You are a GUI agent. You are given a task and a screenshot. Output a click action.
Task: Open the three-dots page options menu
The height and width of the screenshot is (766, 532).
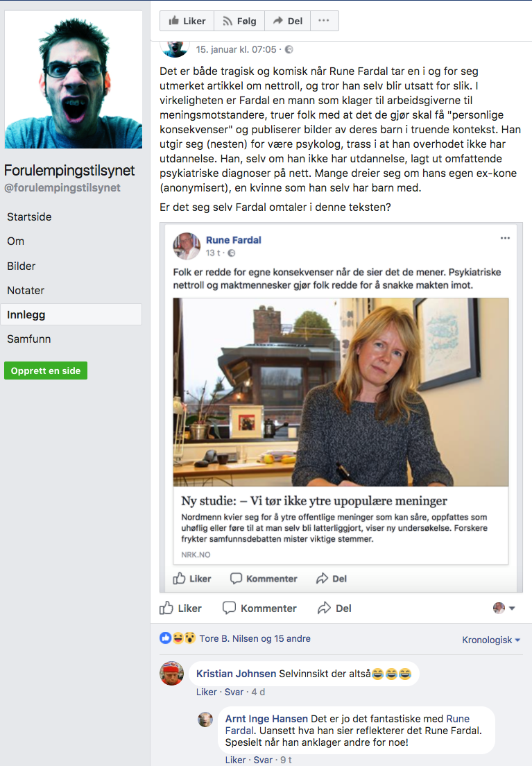pos(324,21)
